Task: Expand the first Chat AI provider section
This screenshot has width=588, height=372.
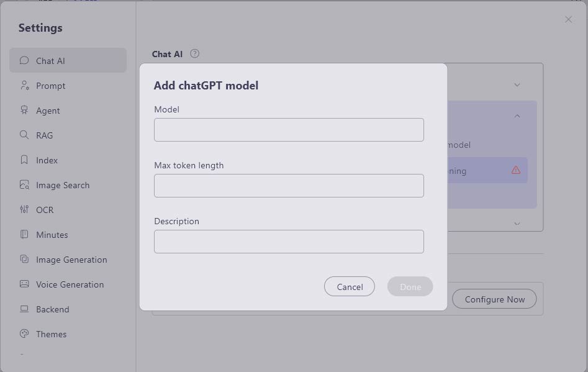Action: (x=517, y=84)
